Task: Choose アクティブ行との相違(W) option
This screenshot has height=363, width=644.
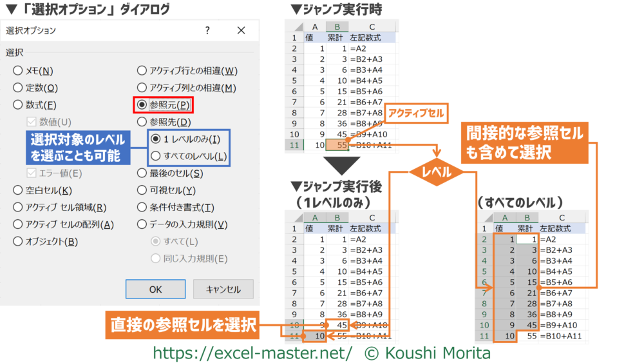Action: coord(142,71)
